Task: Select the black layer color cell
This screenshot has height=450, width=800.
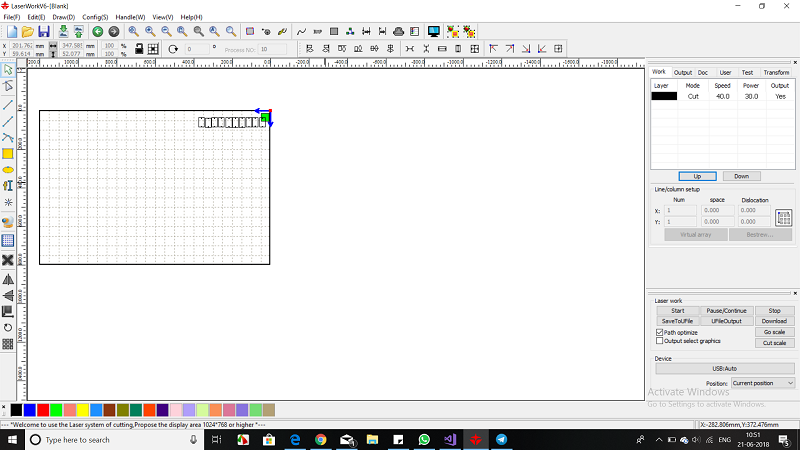Action: click(664, 96)
